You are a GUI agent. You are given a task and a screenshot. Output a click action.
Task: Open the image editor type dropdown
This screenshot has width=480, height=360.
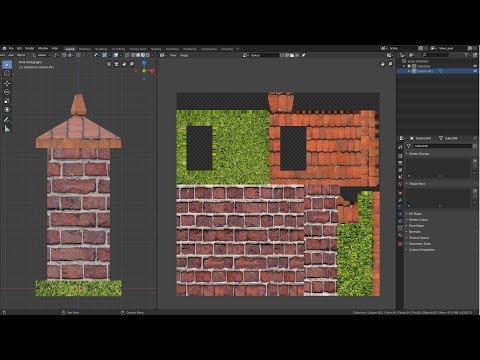(x=162, y=55)
